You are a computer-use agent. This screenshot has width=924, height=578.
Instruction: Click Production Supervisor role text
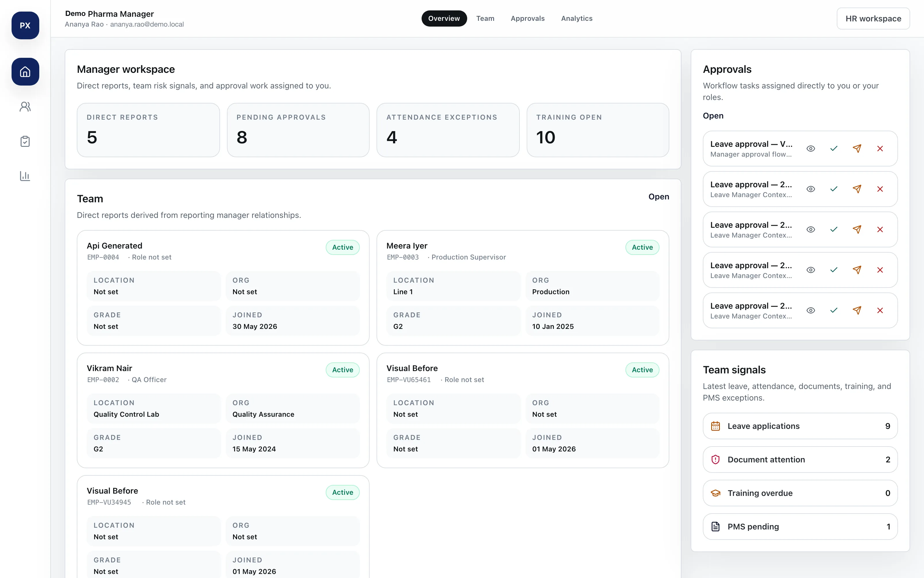pyautogui.click(x=468, y=257)
